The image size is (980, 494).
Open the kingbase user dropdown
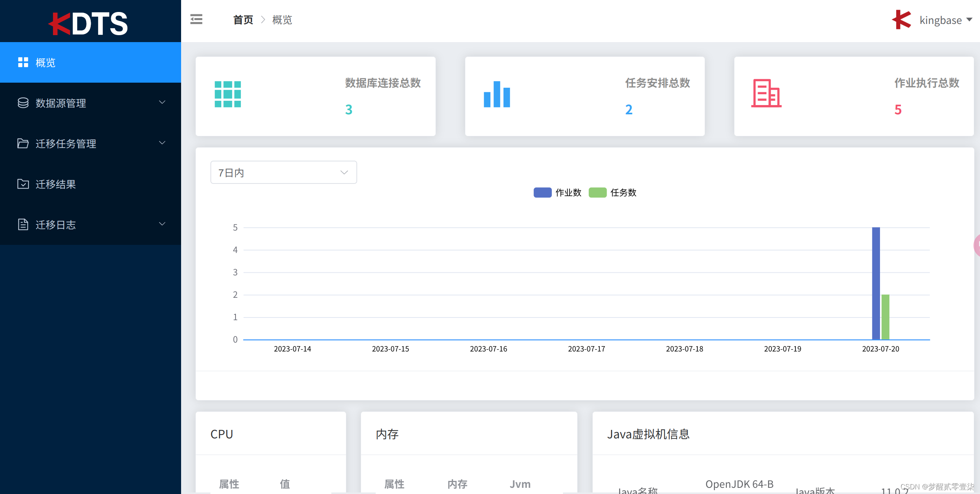946,20
